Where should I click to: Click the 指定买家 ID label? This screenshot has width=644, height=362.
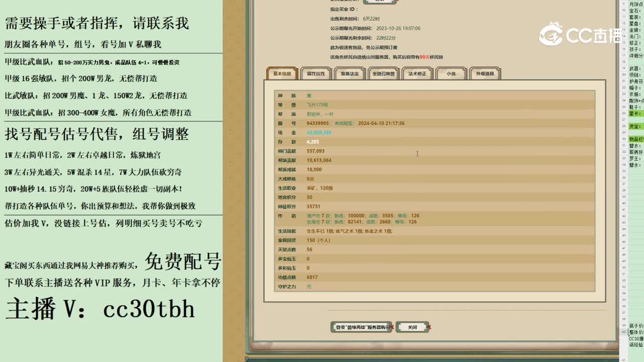click(344, 10)
